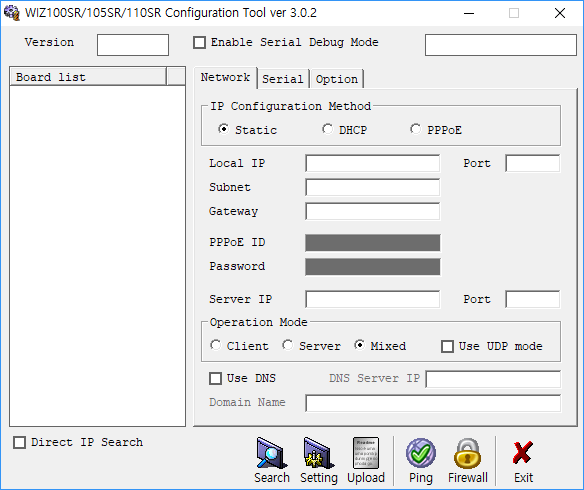Select the DHCP radio button
Viewport: 584px width, 490px height.
click(327, 129)
